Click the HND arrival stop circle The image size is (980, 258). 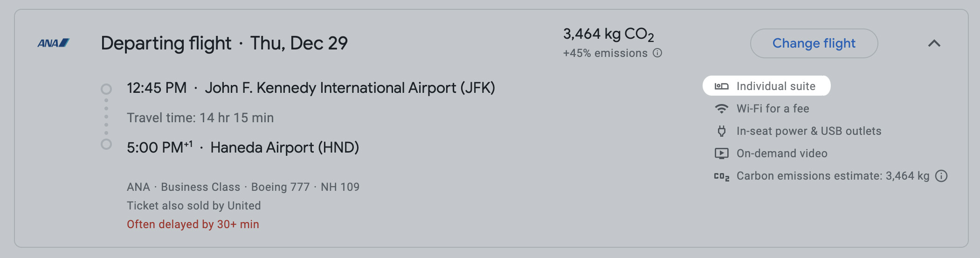tap(106, 144)
